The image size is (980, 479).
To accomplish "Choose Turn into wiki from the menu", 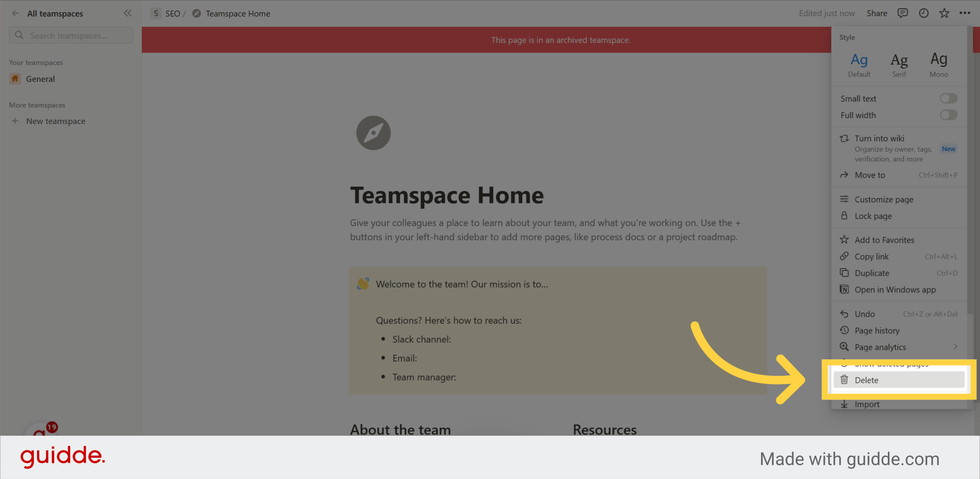I will coord(879,138).
